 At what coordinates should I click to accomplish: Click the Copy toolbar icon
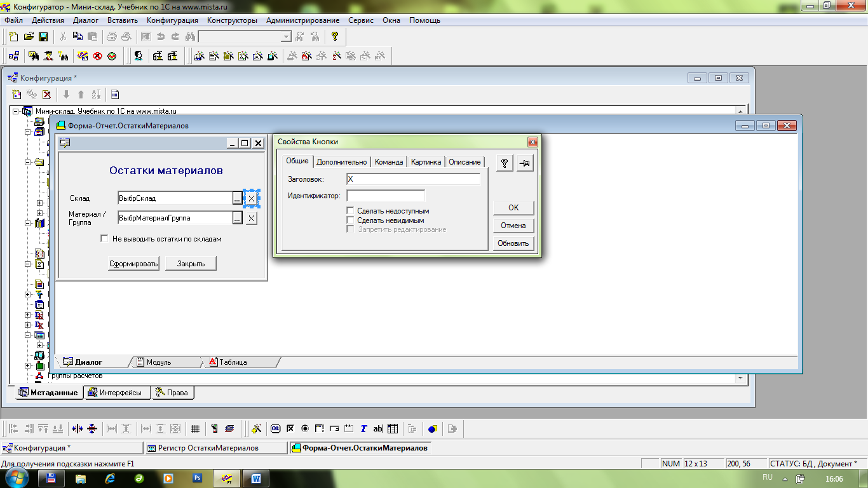(78, 37)
